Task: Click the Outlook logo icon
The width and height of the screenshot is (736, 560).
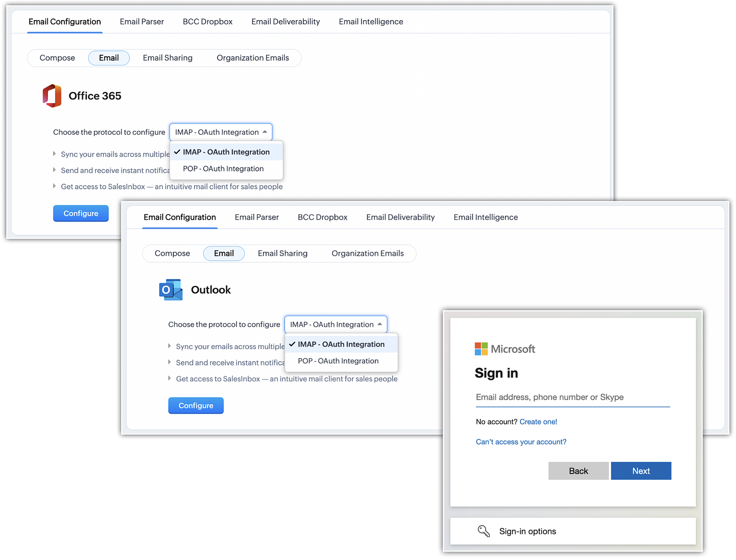Action: tap(170, 290)
